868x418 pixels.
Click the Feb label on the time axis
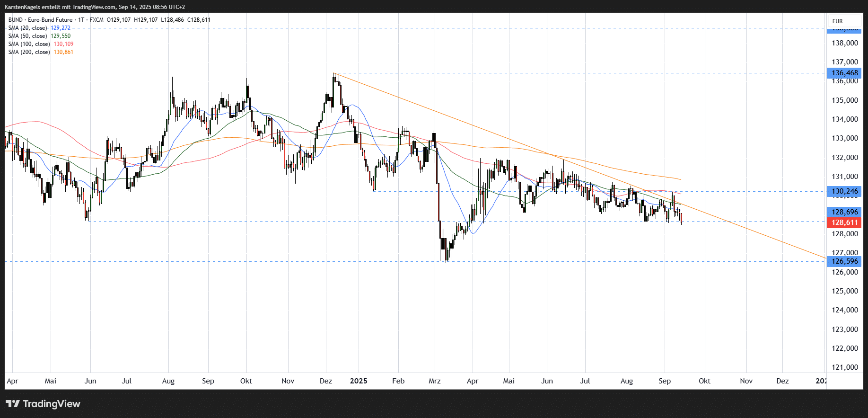pyautogui.click(x=398, y=381)
